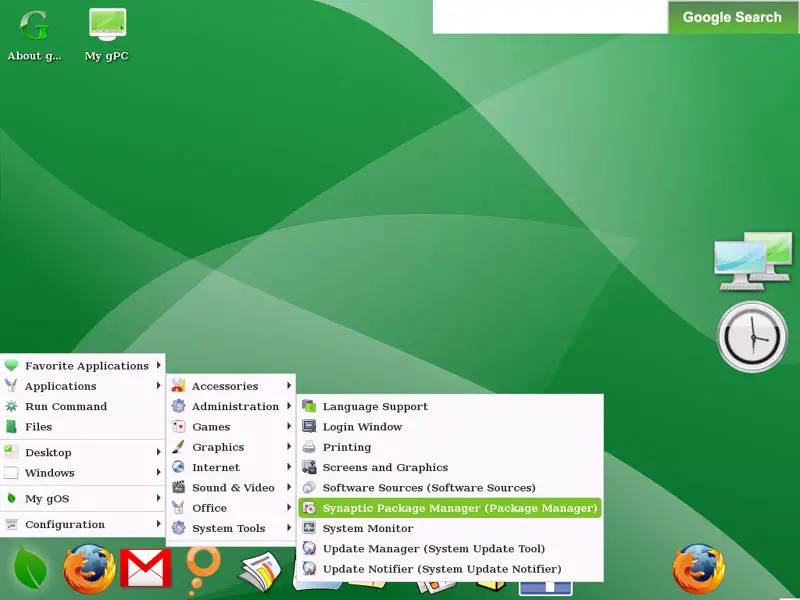
Task: Select Games in Applications menu
Action: click(231, 427)
